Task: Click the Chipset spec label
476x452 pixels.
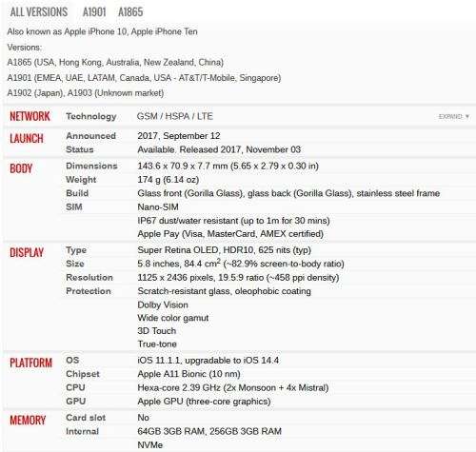Action: 83,374
